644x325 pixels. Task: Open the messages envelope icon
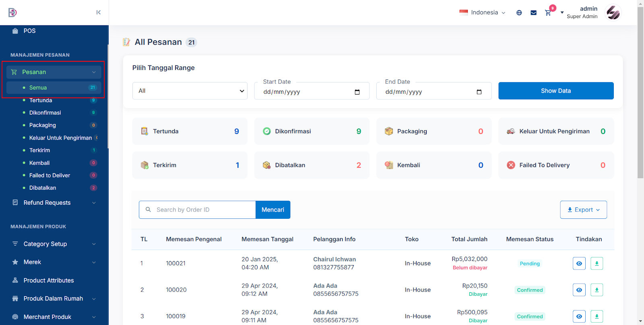coord(534,13)
